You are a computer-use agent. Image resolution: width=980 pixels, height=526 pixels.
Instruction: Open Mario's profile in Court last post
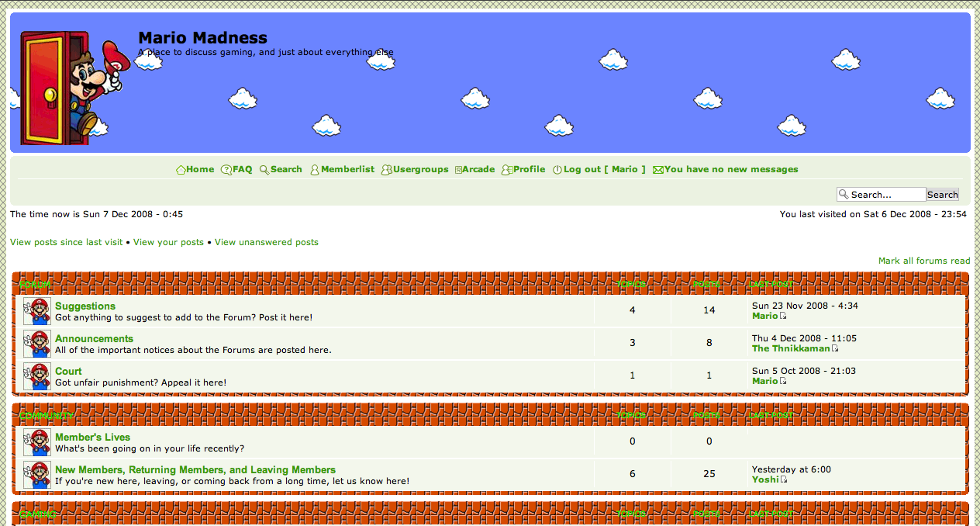tap(764, 381)
